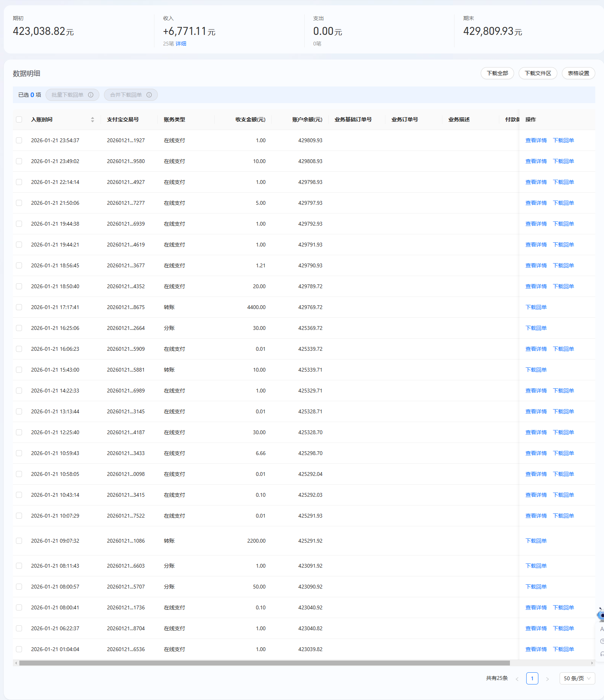The image size is (604, 700).
Task: Check the row dated 2026-01-21 23:54:37
Action: [x=19, y=140]
